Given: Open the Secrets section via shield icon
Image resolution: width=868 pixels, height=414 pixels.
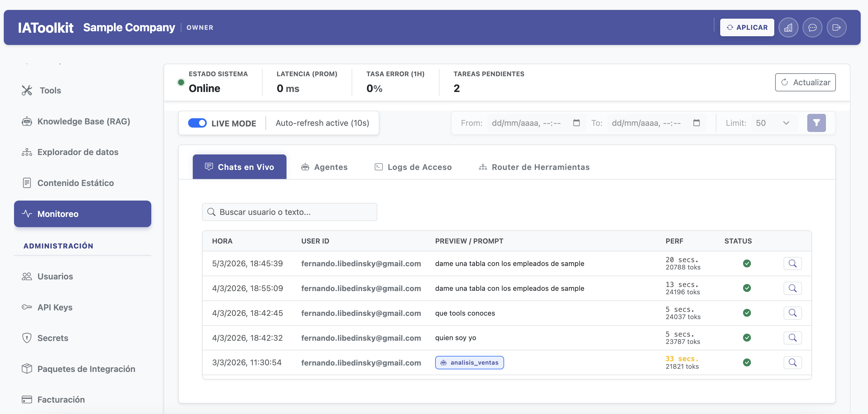Looking at the screenshot, I should point(27,338).
